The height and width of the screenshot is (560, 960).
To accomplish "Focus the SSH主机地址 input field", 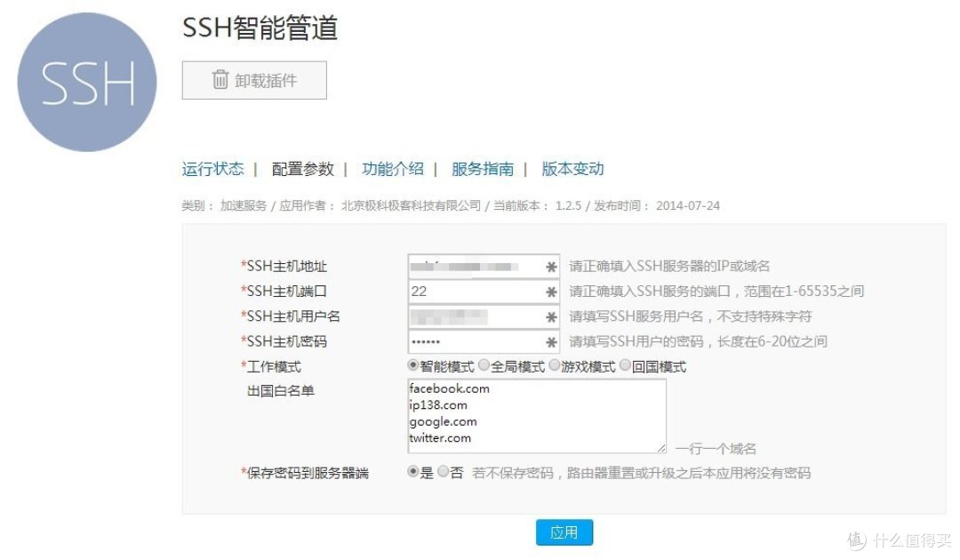I will pos(483,267).
